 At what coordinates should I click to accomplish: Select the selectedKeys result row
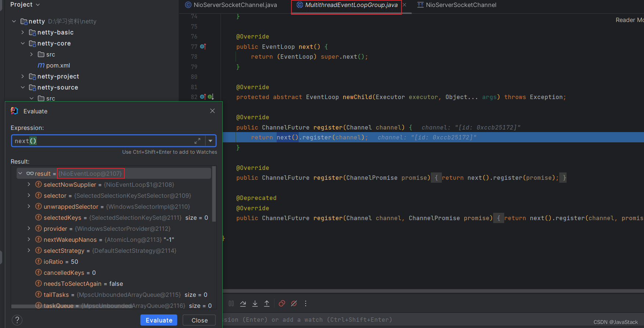click(x=114, y=218)
